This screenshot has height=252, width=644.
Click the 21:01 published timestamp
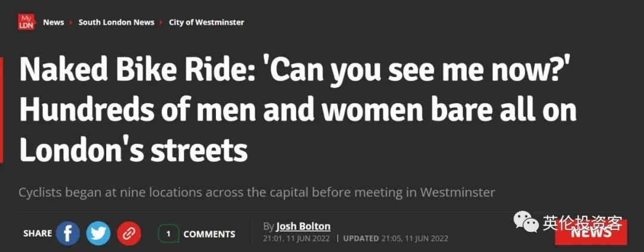coord(297,238)
